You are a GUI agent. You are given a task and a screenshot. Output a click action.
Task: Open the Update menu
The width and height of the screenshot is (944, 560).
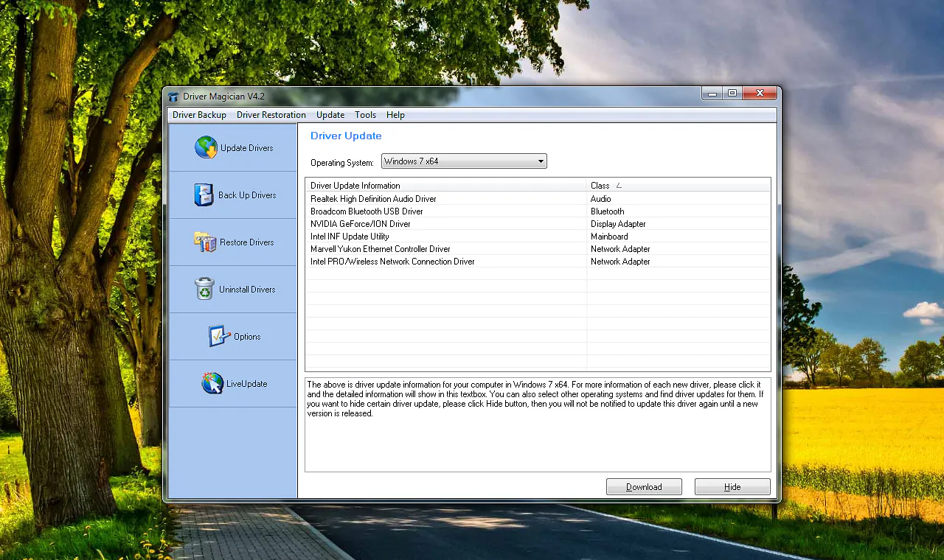[330, 115]
